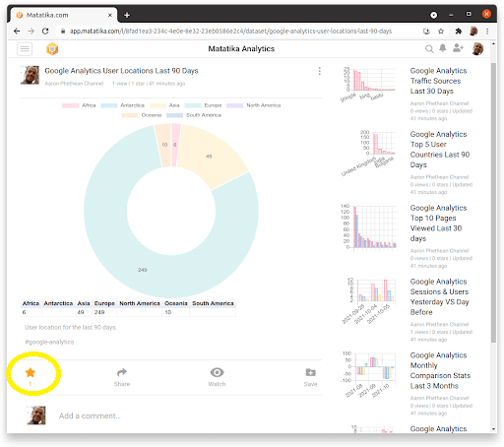
Task: Click the #google-analytics hashtag
Action: tap(49, 342)
